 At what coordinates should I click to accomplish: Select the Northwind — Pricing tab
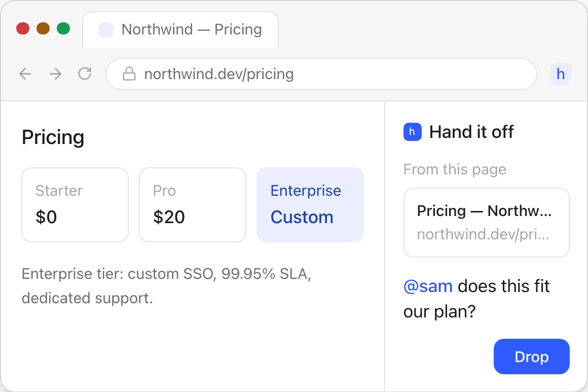pyautogui.click(x=180, y=29)
